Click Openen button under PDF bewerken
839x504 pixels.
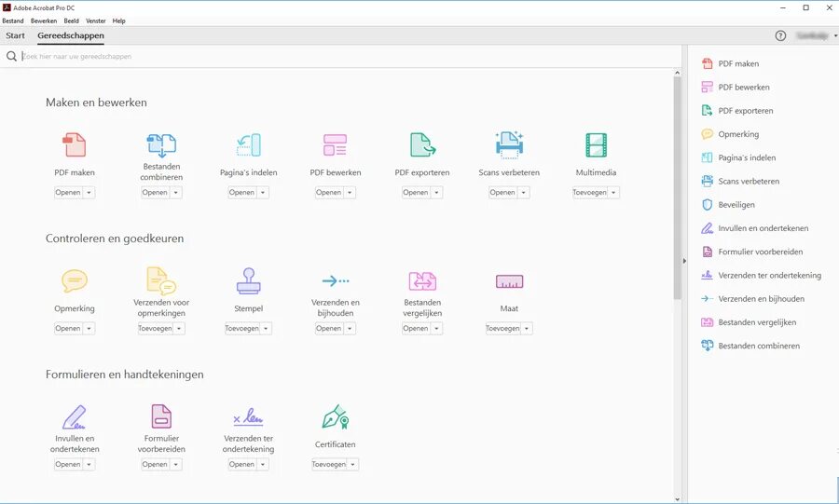pyautogui.click(x=328, y=193)
